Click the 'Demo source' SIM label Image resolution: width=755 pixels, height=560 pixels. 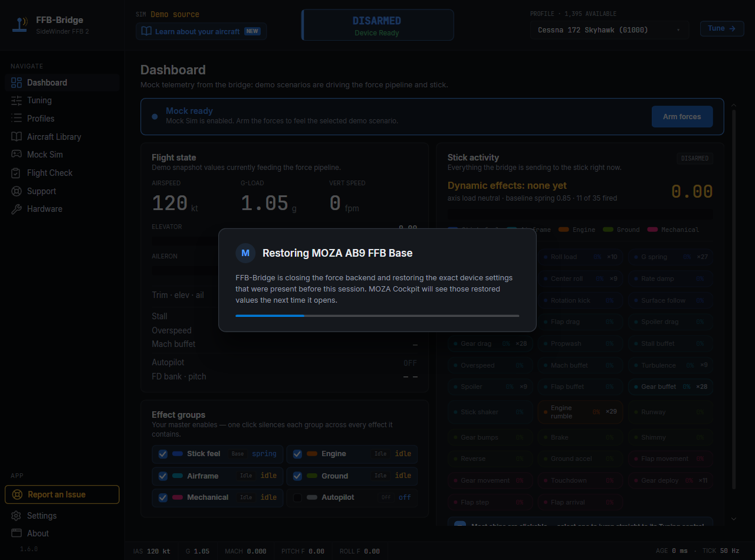coord(175,14)
